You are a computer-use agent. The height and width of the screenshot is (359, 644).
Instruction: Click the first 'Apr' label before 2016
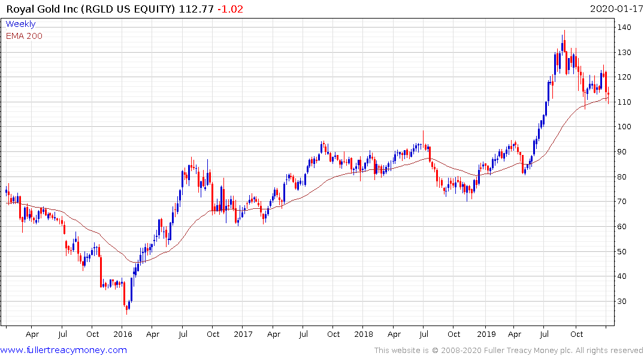point(32,334)
